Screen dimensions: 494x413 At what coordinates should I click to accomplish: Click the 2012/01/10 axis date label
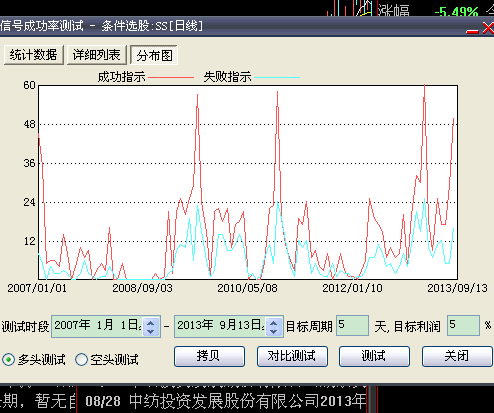[x=352, y=288]
